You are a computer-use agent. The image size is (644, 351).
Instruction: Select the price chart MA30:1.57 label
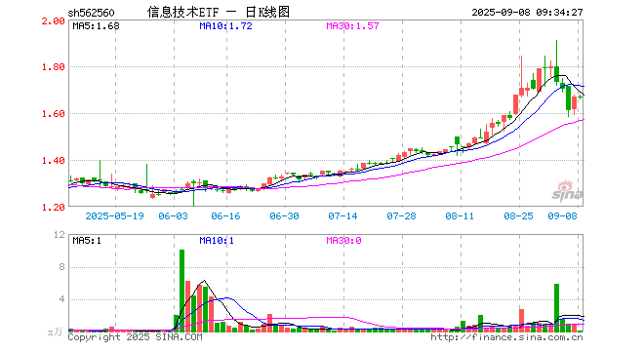coord(353,26)
